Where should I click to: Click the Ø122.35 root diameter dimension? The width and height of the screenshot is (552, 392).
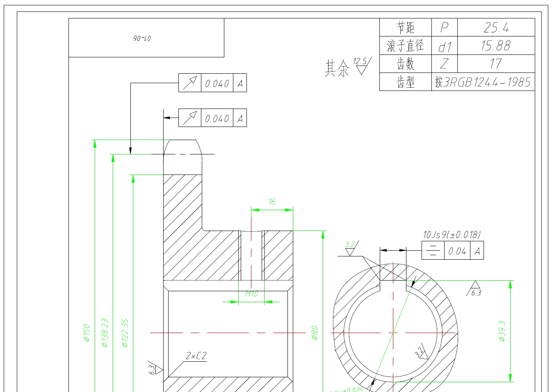pos(125,333)
